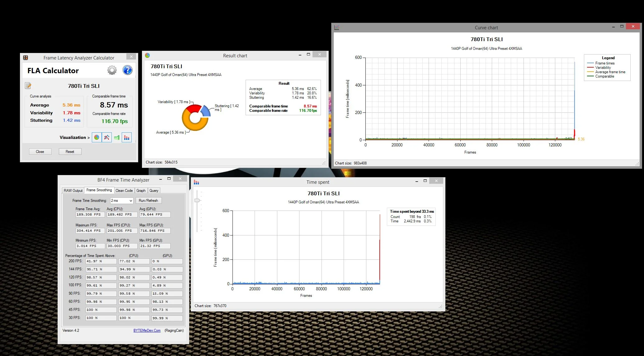Maximize the Curve chart window
The width and height of the screenshot is (644, 356).
tap(622, 26)
